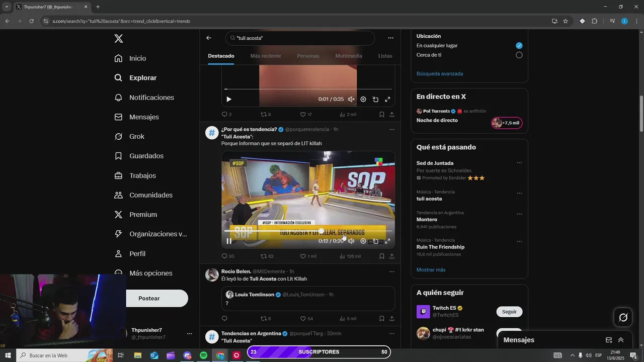Pause the SQP video
This screenshot has width=644, height=362.
click(229, 241)
